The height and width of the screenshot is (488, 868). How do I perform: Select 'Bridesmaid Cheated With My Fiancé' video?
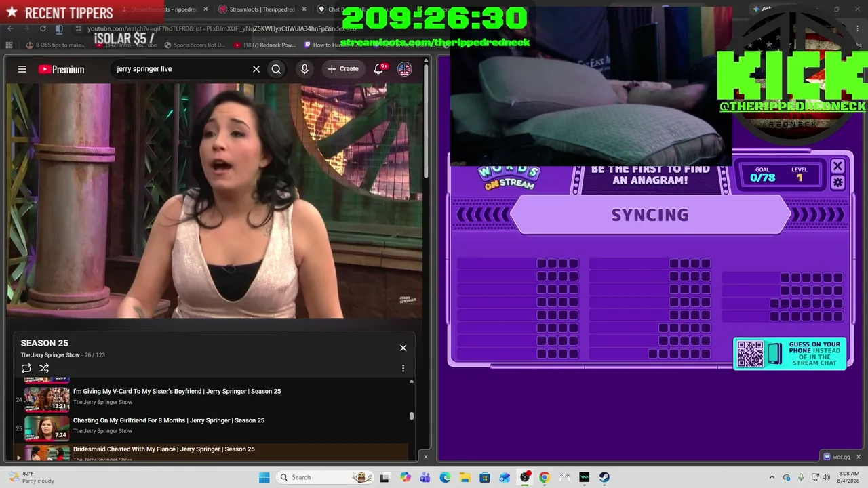click(x=164, y=449)
